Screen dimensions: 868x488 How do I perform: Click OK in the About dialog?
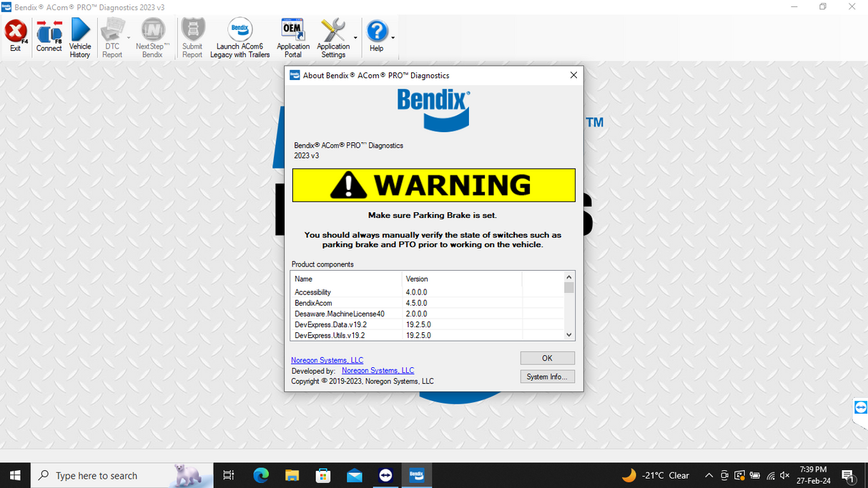coord(547,358)
